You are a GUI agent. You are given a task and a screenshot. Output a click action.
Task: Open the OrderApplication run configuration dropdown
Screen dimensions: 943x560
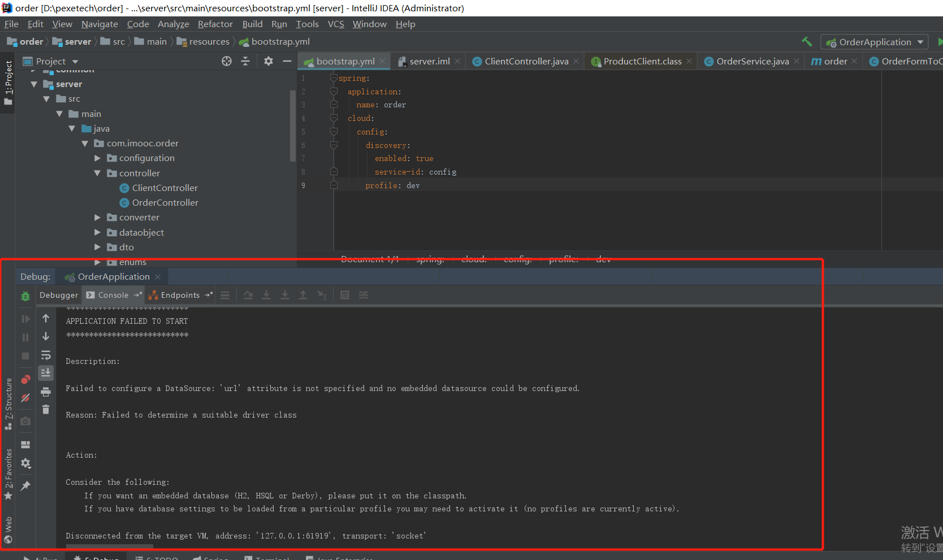(875, 42)
